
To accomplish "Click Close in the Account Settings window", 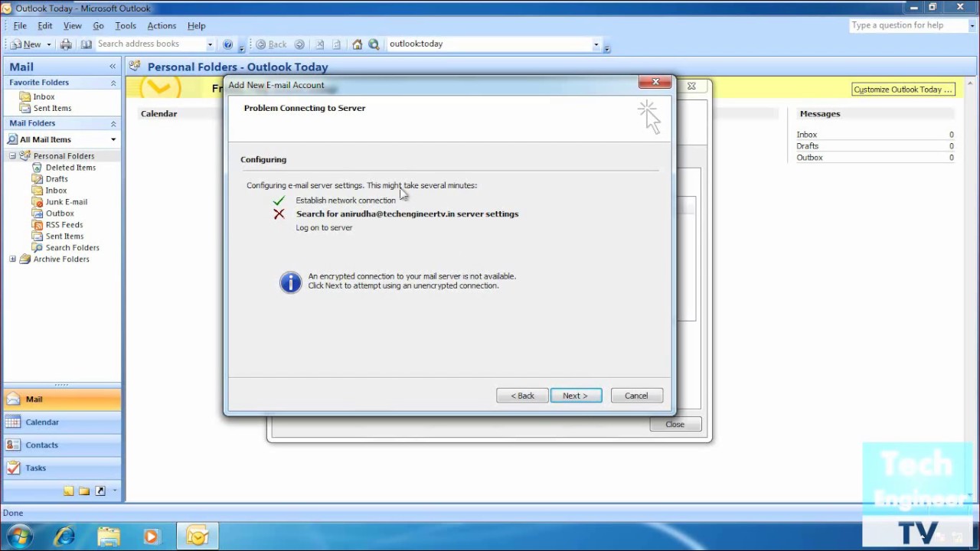I will click(675, 424).
